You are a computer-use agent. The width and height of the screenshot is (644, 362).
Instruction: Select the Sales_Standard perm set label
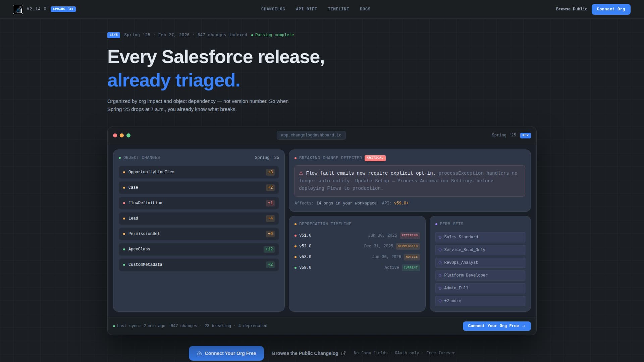coord(461,237)
